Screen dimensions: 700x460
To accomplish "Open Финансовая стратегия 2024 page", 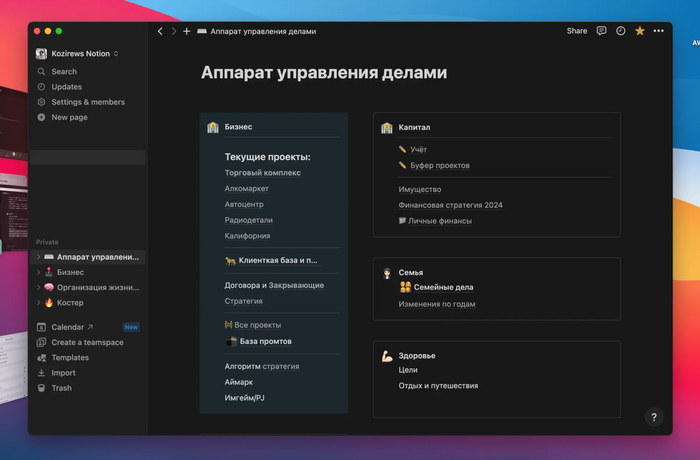I will pyautogui.click(x=450, y=205).
